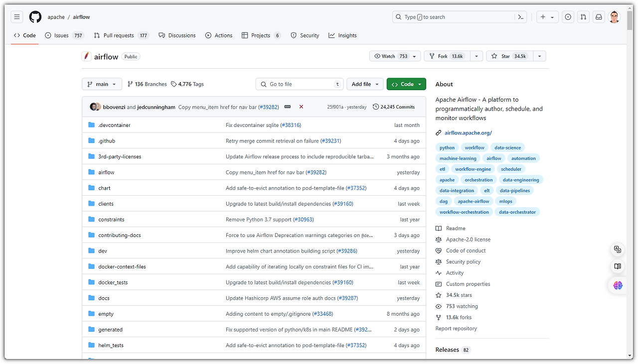
Task: Switch to the Insights tab
Action: pyautogui.click(x=342, y=35)
